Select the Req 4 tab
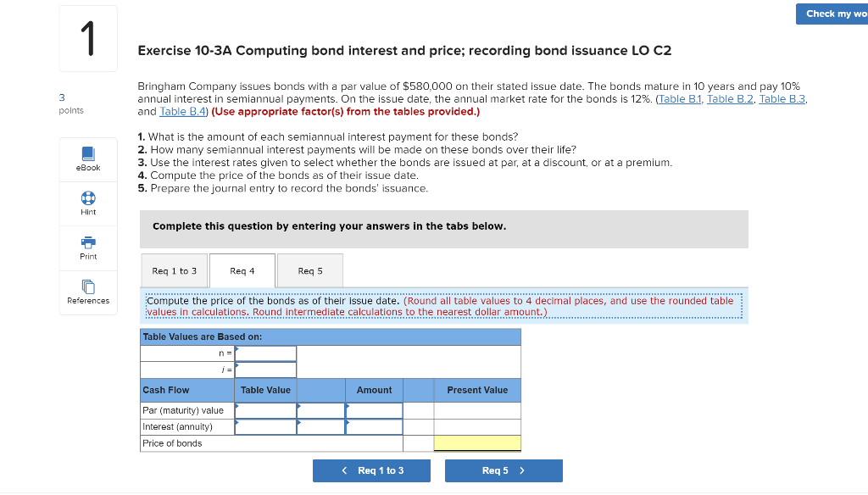 [242, 270]
